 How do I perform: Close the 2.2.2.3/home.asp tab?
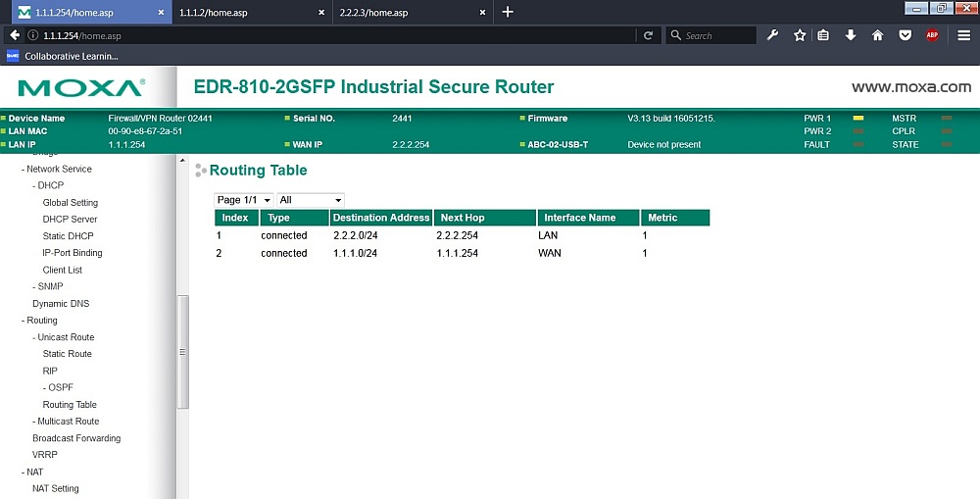point(482,13)
